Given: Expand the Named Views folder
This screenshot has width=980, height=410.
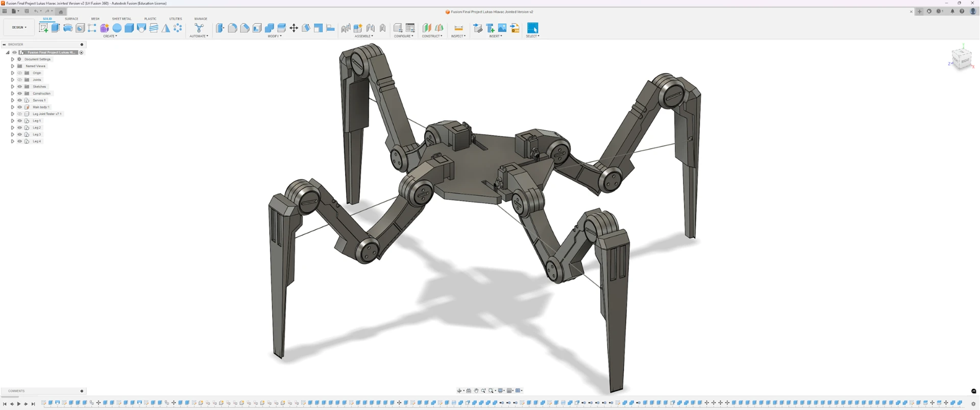Looking at the screenshot, I should tap(13, 66).
